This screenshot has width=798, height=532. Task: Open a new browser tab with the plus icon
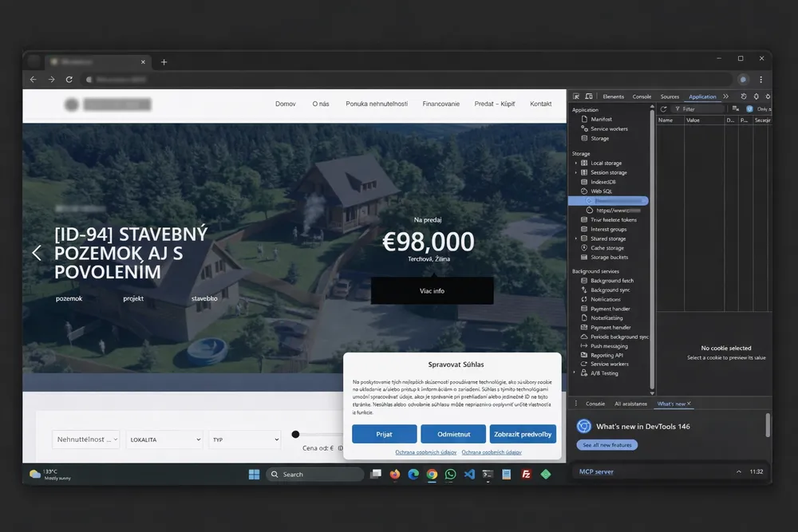164,62
